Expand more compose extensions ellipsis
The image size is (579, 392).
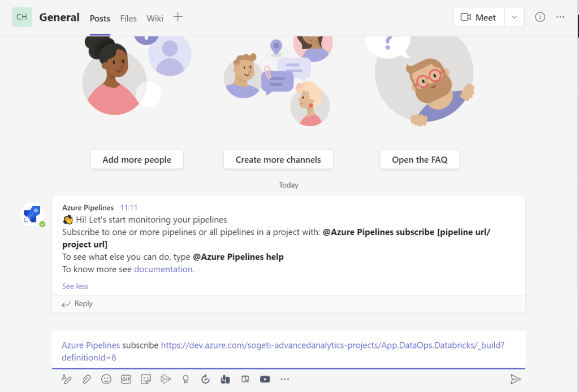click(x=285, y=379)
